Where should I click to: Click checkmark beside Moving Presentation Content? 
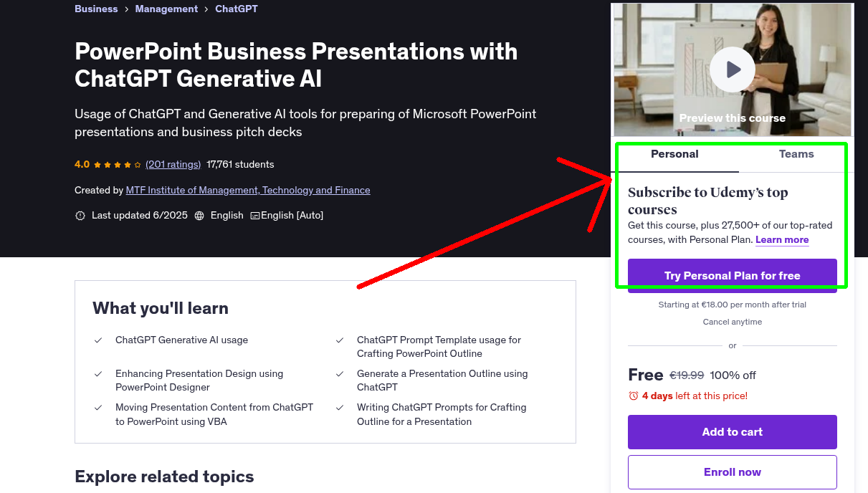coord(98,408)
